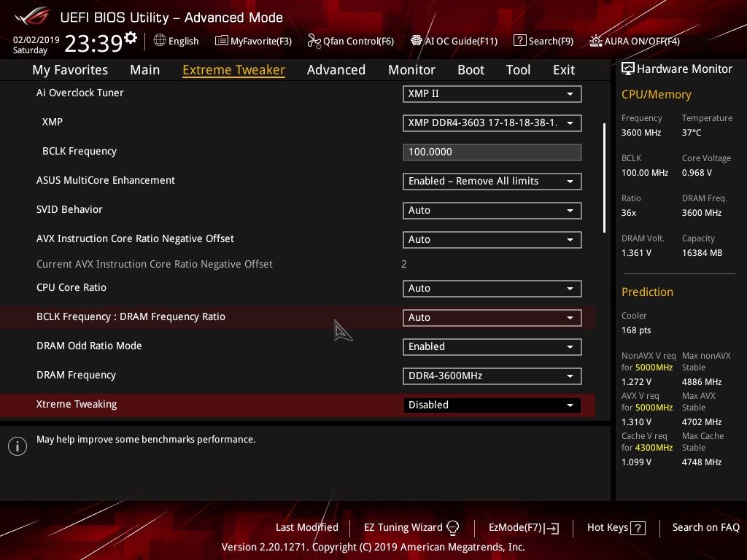Open the DRAM Odd Ratio Mode dropdown

click(x=492, y=346)
